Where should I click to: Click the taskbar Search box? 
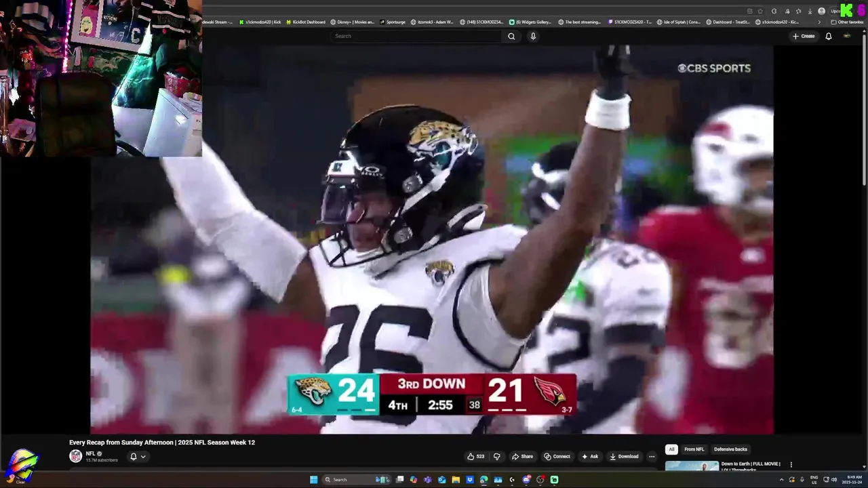356,480
